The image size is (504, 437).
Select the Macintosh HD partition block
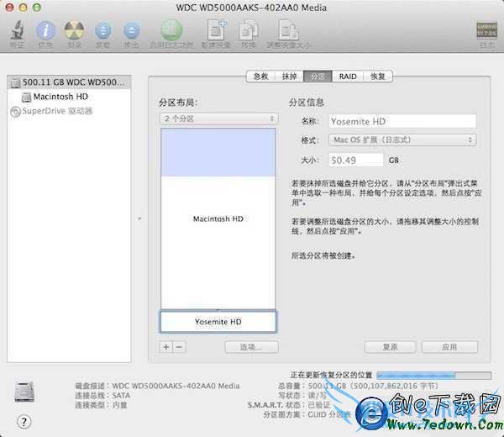click(218, 218)
